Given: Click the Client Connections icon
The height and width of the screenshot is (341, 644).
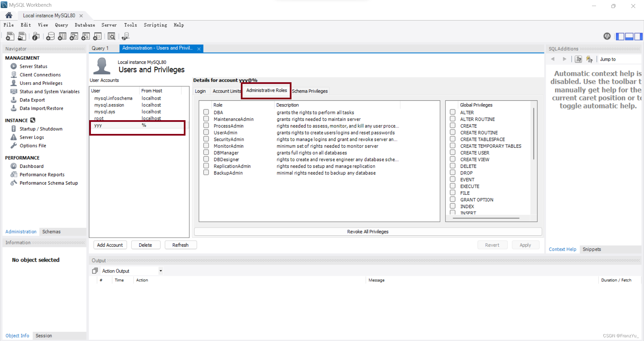Looking at the screenshot, I should click(14, 75).
